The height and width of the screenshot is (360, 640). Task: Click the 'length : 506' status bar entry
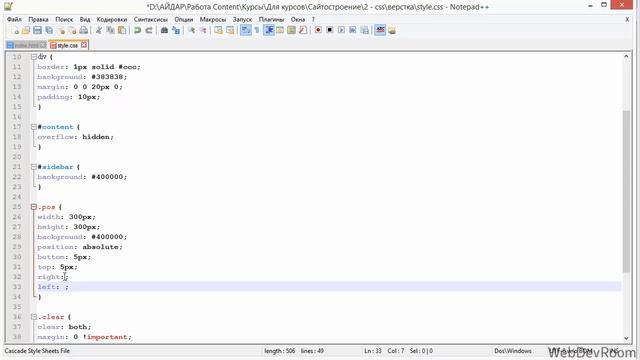click(280, 351)
